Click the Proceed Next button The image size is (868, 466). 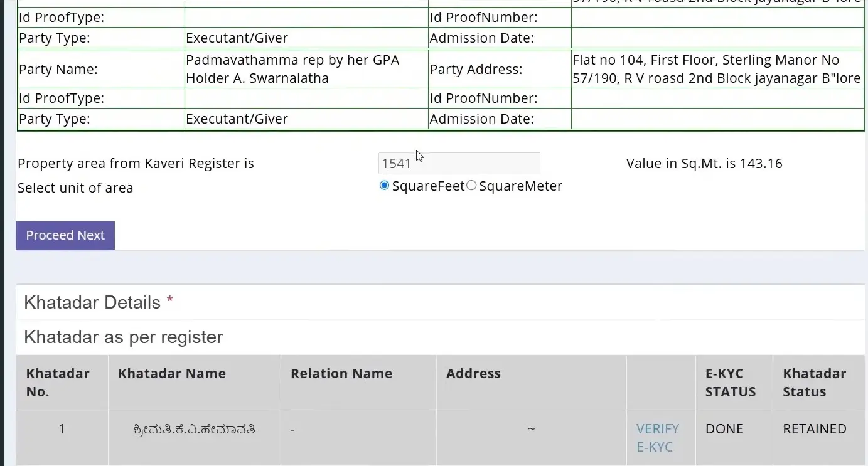[x=65, y=235]
